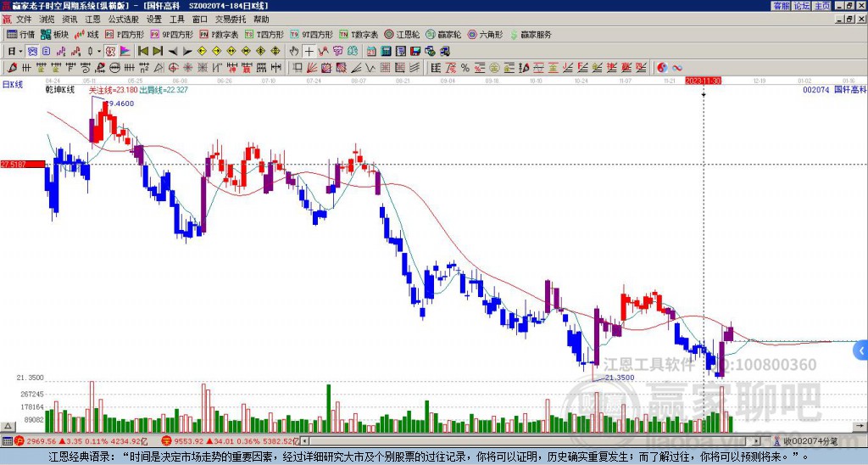This screenshot has height=465, width=868.
Task: Open the 帮助 menu
Action: (x=261, y=20)
